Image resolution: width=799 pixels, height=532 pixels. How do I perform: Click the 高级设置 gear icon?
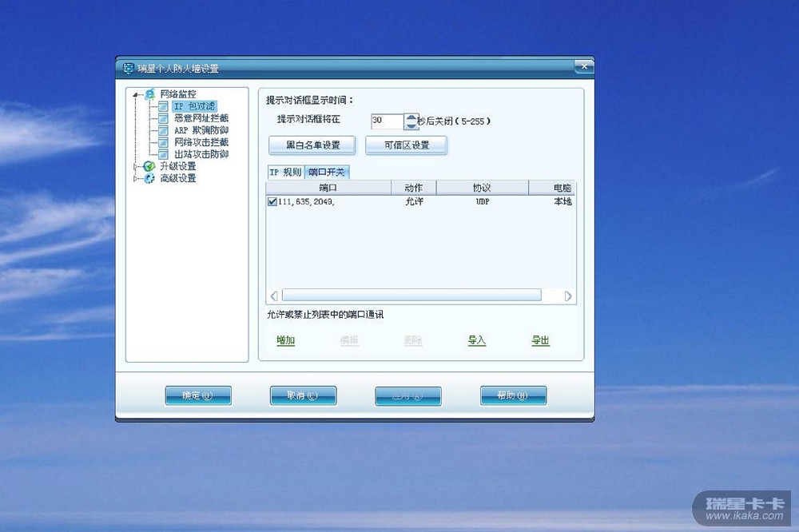tap(149, 178)
